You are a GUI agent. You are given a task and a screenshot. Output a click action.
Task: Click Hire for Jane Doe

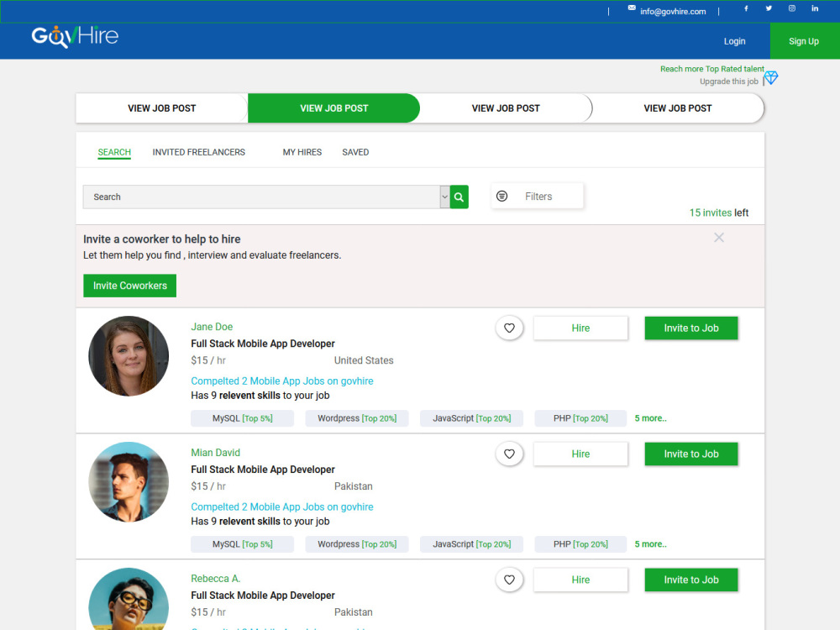tap(580, 328)
